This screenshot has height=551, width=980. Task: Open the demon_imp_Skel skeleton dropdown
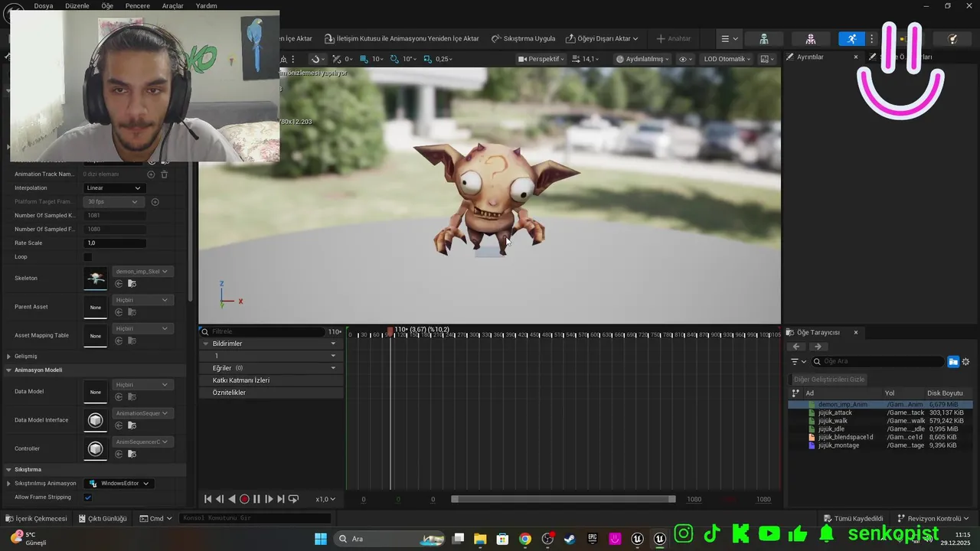coord(142,272)
